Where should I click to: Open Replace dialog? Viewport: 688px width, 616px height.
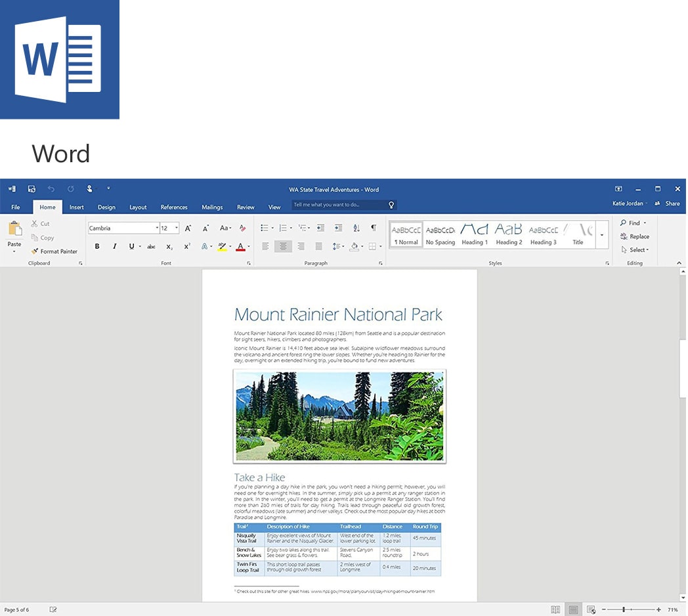coord(635,236)
